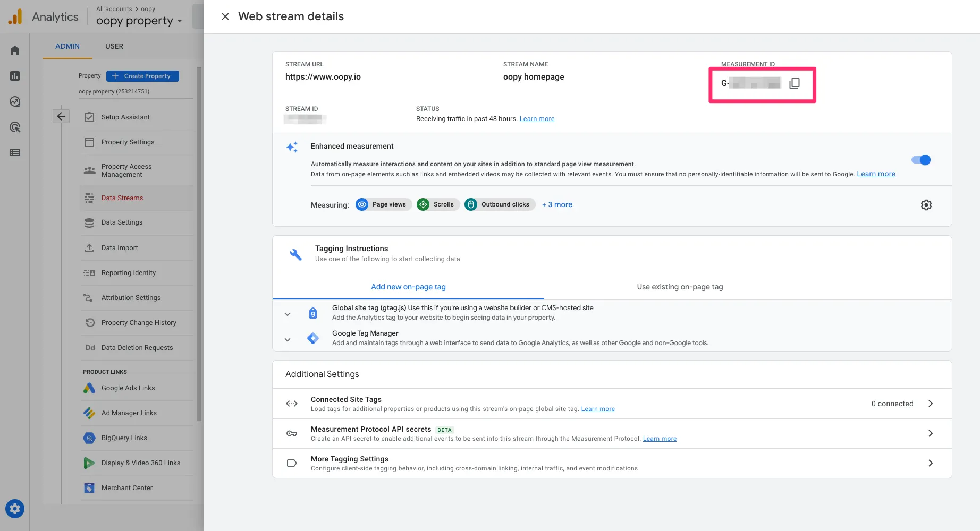Click the Property Settings icon
The image size is (980, 531).
[89, 142]
